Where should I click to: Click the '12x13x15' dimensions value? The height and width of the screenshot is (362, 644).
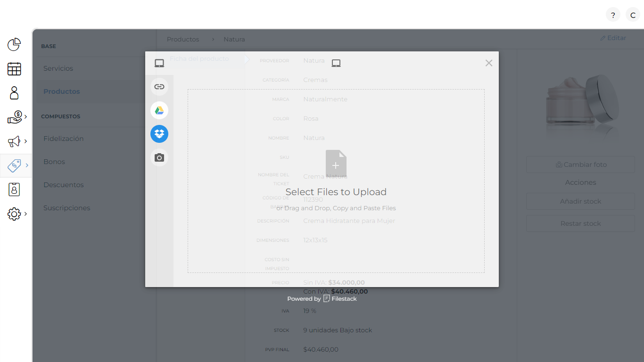(x=315, y=240)
